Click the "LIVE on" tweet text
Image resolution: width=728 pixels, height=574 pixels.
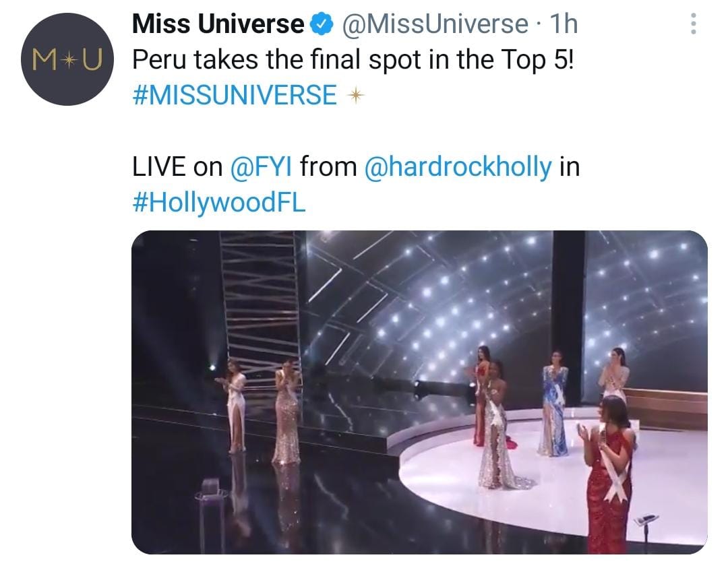[177, 167]
